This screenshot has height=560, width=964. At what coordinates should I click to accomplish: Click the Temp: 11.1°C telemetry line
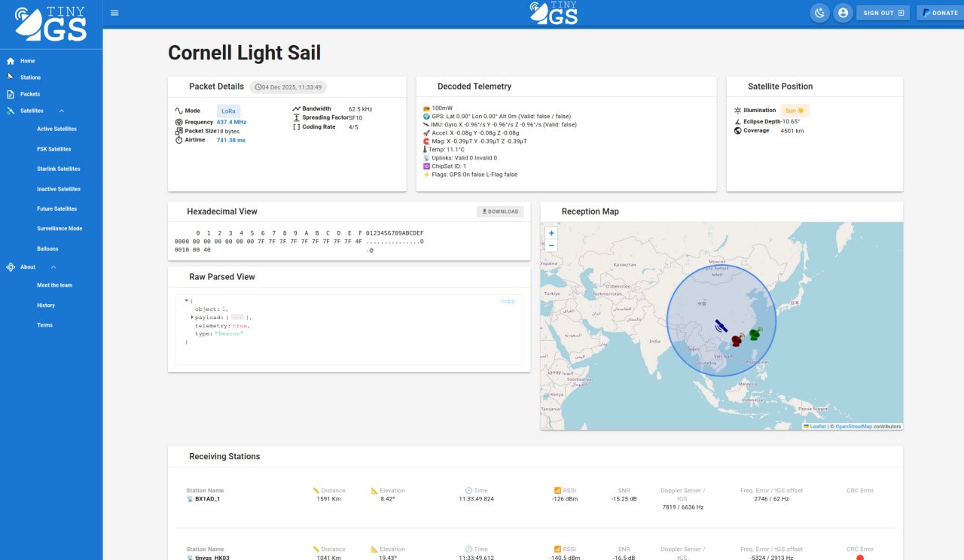444,150
